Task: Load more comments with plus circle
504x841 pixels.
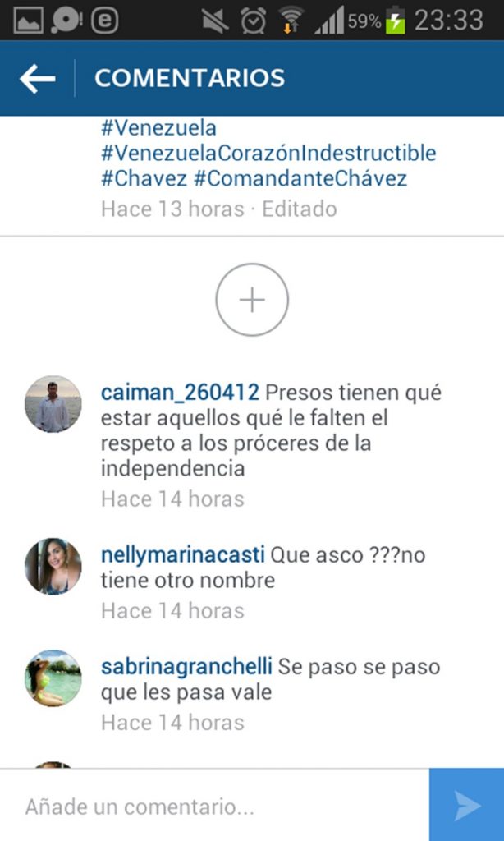Action: (x=252, y=300)
